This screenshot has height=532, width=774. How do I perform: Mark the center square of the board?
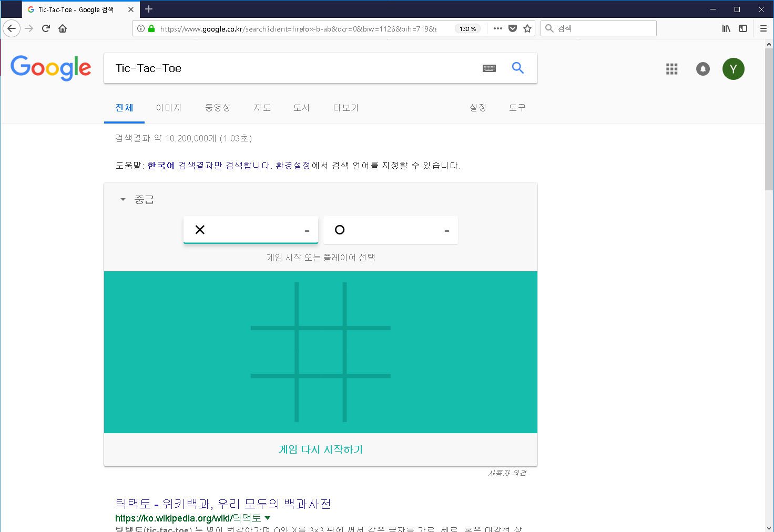click(x=321, y=352)
